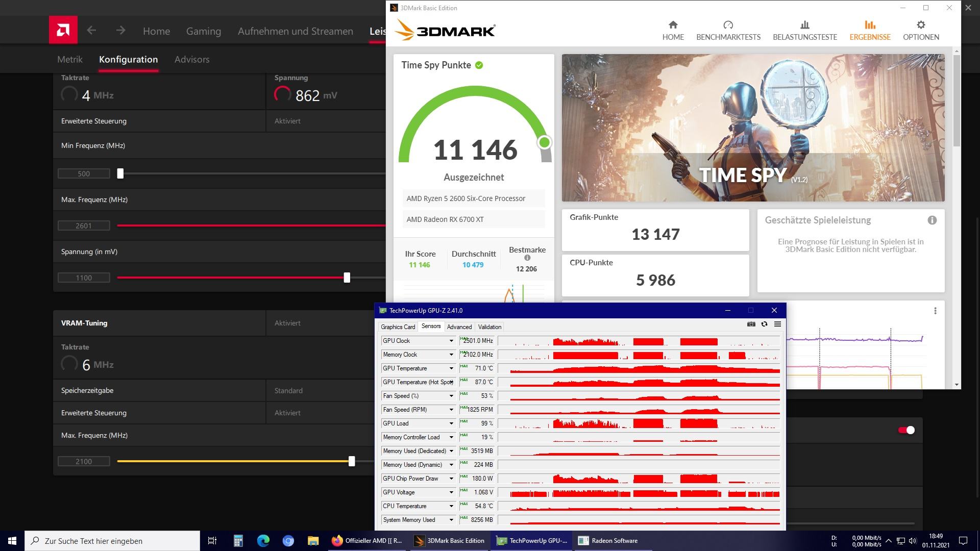The width and height of the screenshot is (980, 551).
Task: Toggle the Erweiterte Steuerung Aktiviert under GPU tuning
Action: click(287, 121)
